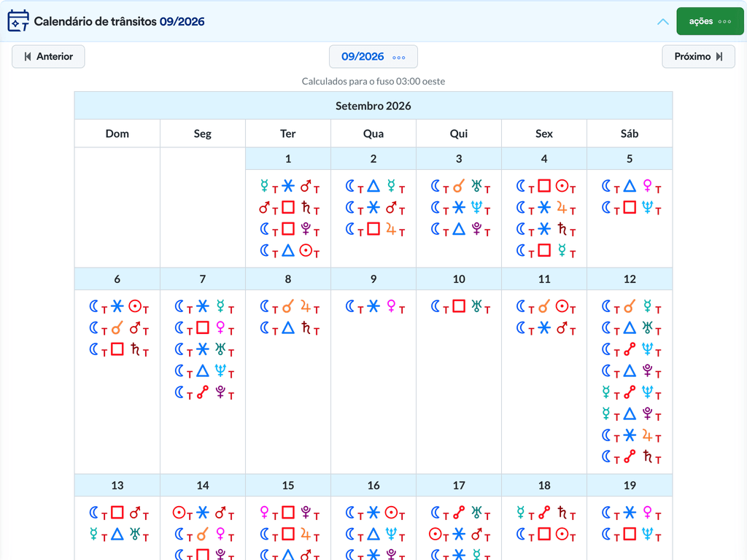The width and height of the screenshot is (747, 560).
Task: Select Moon opposite Saturn transit on day 12
Action: [631, 456]
